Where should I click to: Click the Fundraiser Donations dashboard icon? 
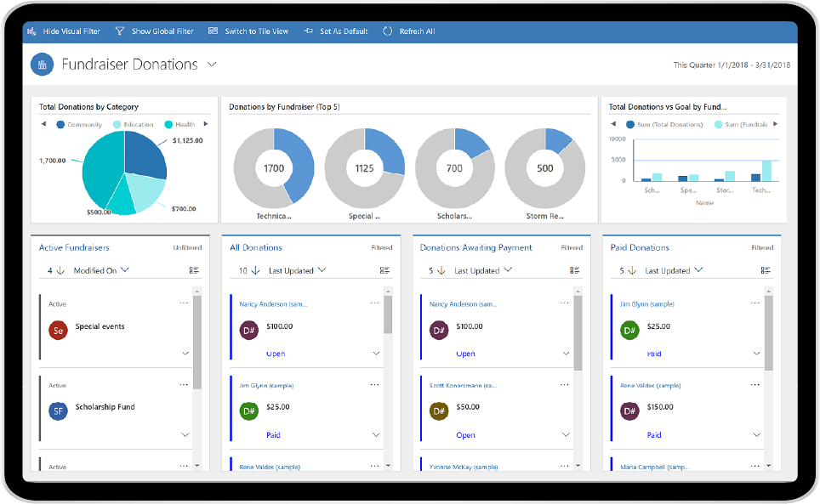coord(42,64)
